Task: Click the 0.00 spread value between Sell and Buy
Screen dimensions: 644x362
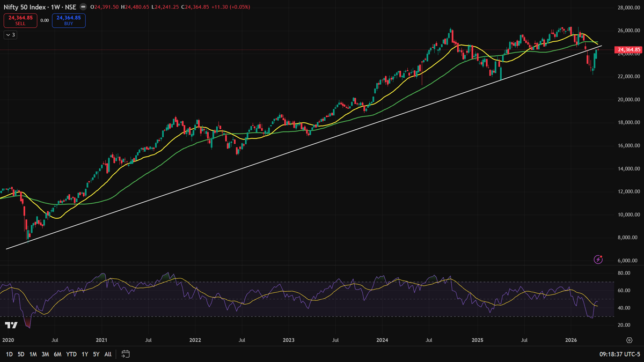Action: (x=45, y=20)
